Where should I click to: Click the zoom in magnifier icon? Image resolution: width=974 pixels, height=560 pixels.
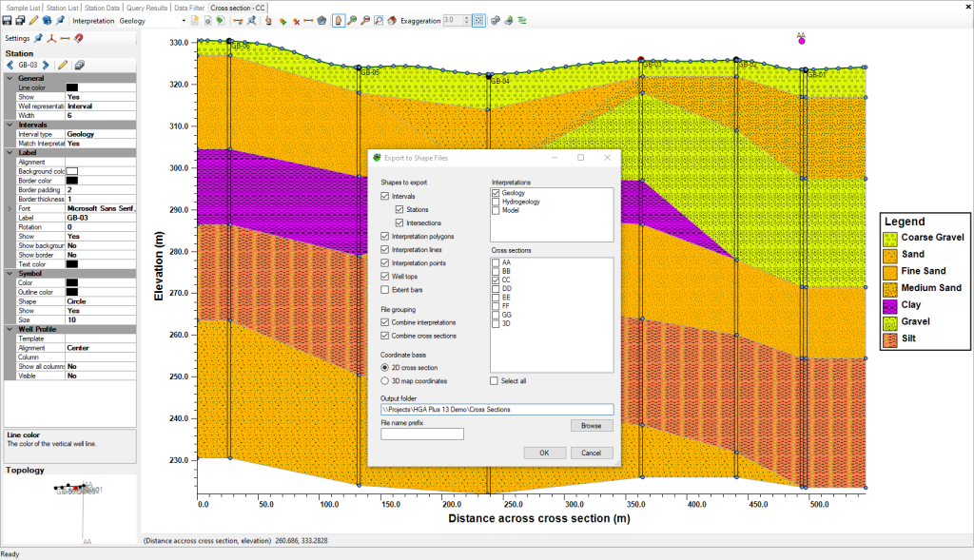(352, 20)
